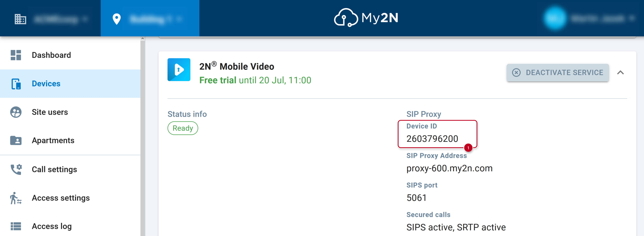This screenshot has height=236, width=644.
Task: Click the My2N cloud logo
Action: [x=366, y=18]
